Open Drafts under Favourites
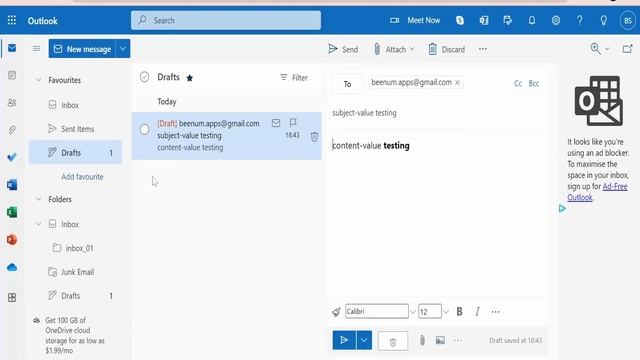 click(x=76, y=153)
